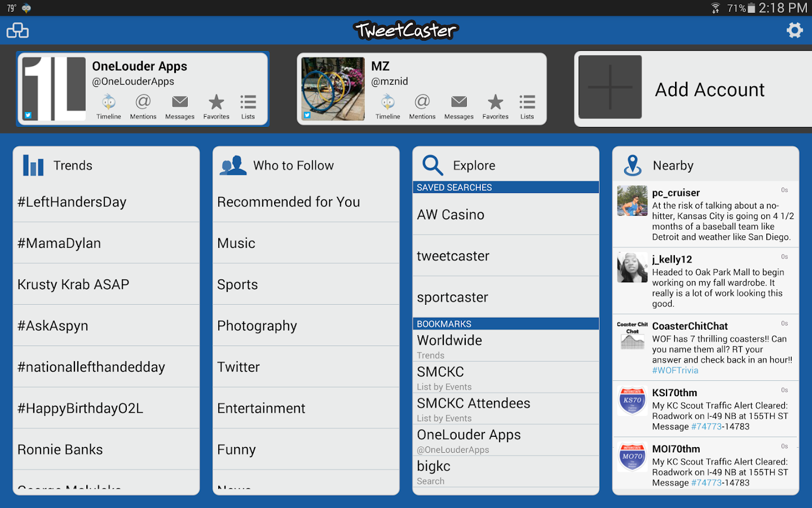Open Mentions for MZ account

[422, 107]
